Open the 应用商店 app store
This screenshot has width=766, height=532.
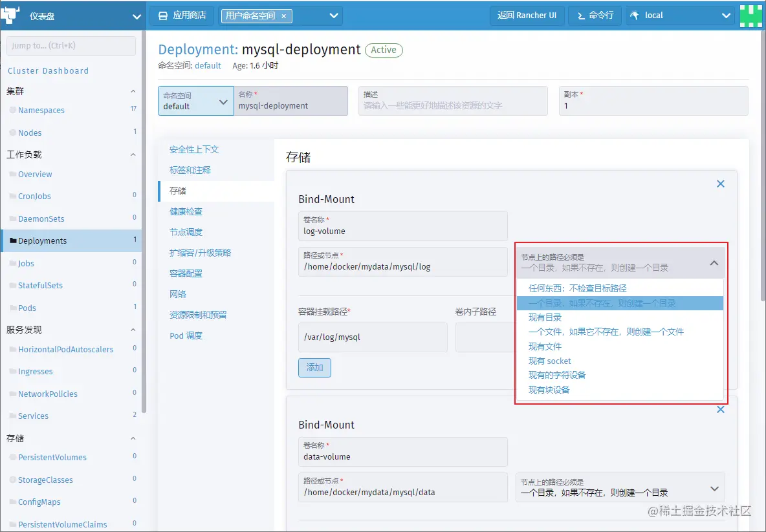(x=182, y=16)
